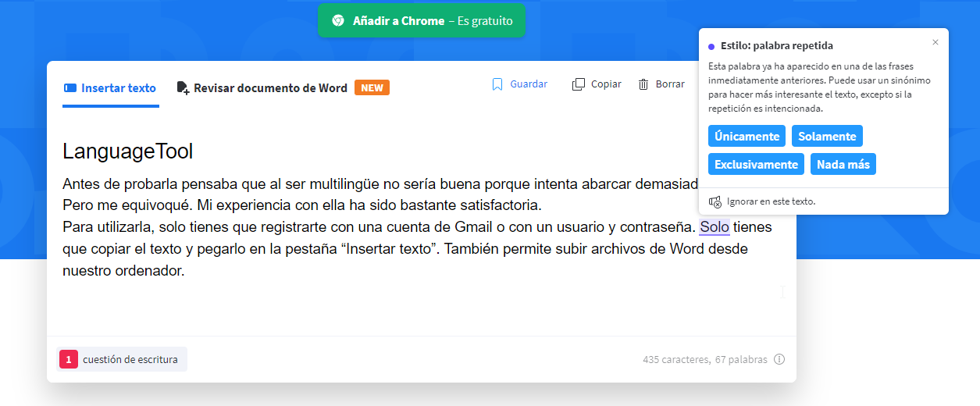Close the palabra repetida suggestion popup

click(935, 42)
